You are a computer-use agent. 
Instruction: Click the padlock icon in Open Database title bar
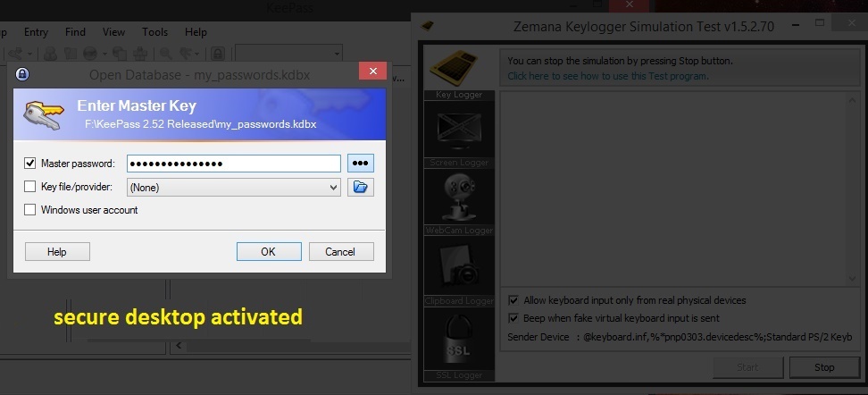point(22,73)
